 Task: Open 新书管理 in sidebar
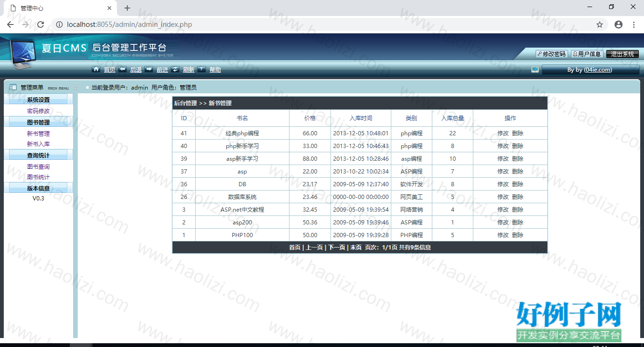38,134
